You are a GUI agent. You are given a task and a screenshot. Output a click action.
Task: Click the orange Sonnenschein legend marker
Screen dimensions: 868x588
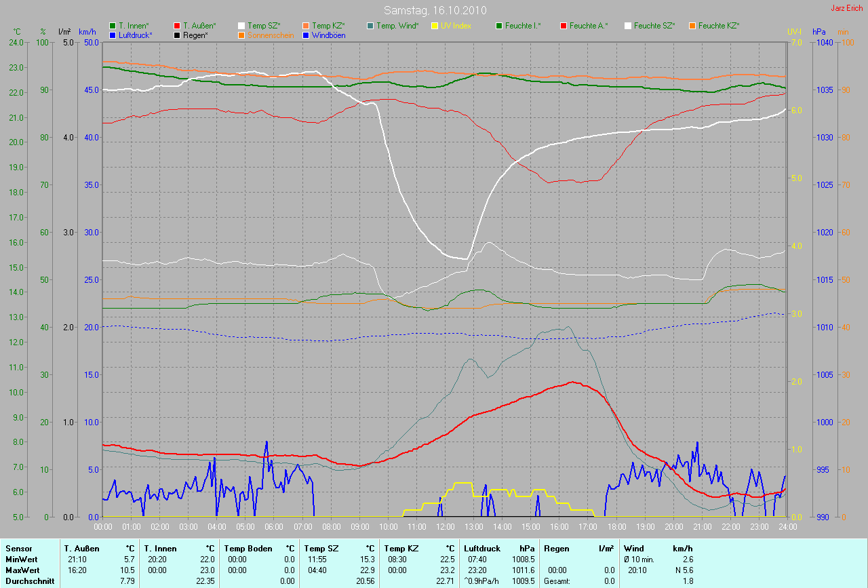point(241,35)
